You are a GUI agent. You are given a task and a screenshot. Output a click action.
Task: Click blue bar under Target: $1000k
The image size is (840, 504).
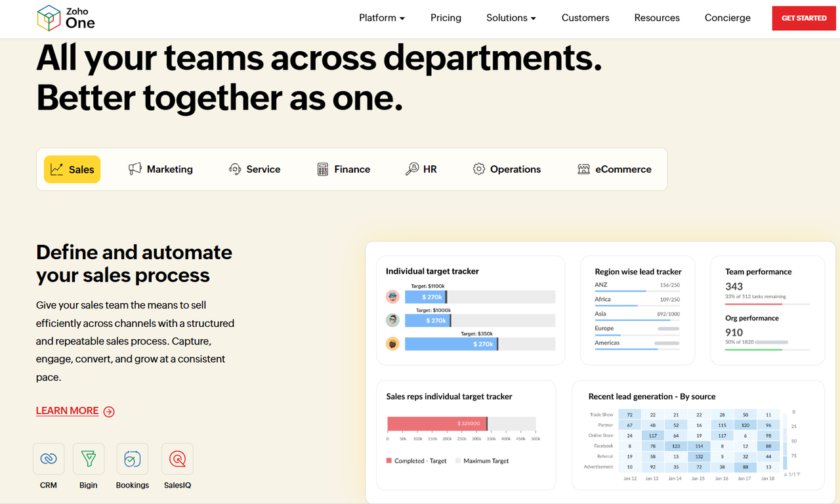(427, 321)
